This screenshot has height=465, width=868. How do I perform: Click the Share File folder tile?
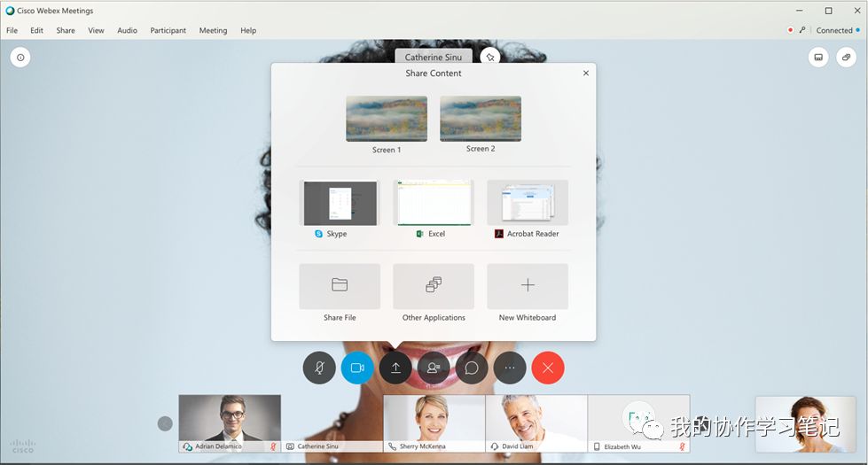click(x=340, y=286)
